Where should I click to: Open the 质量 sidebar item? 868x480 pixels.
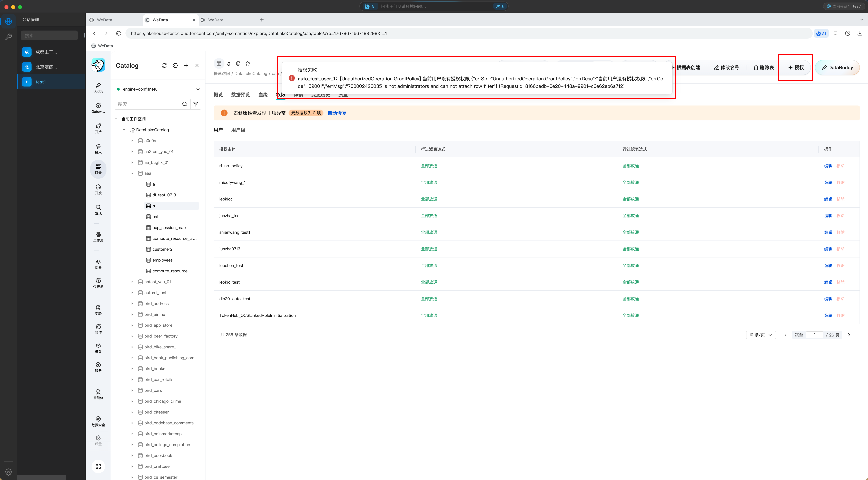click(98, 440)
